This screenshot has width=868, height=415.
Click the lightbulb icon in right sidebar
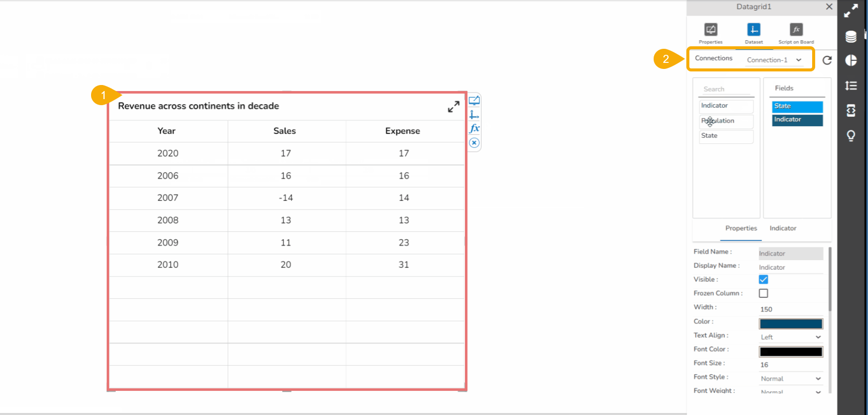(x=851, y=136)
